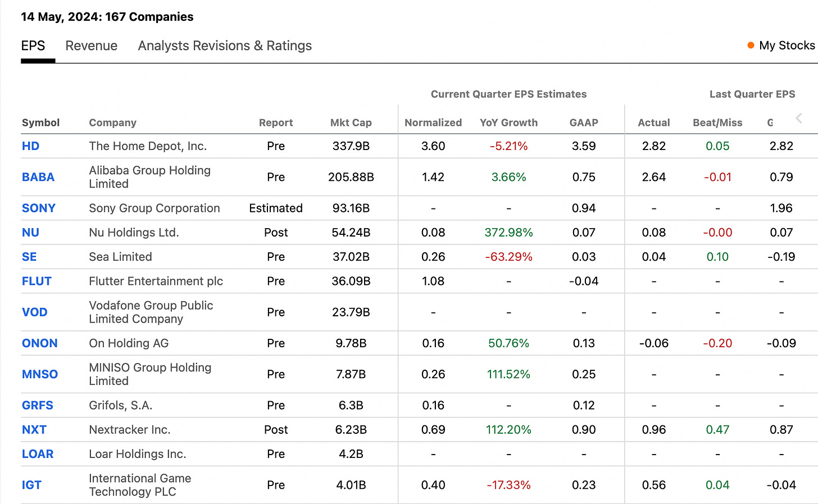Click ONON beat/miss value -0.20
Viewport: 818px width, 504px height.
pyautogui.click(x=717, y=343)
